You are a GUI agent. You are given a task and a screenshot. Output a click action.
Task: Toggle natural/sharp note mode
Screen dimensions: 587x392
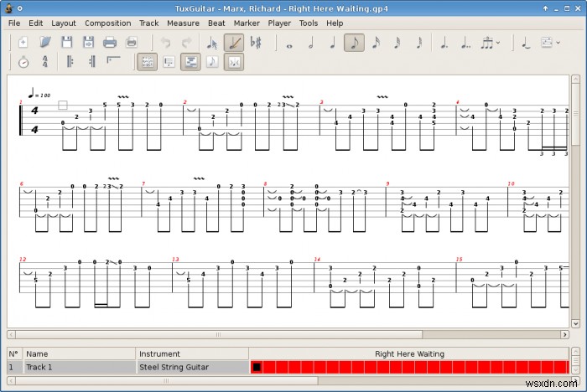tap(256, 43)
